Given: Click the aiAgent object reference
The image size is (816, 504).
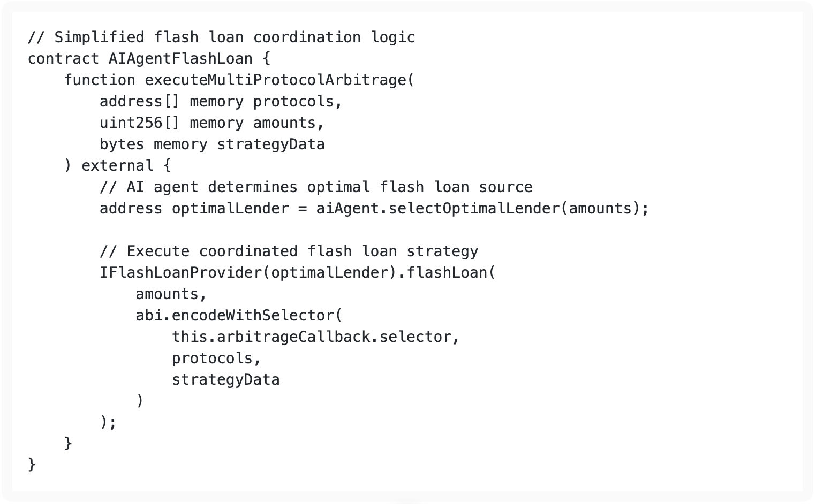Looking at the screenshot, I should [347, 209].
